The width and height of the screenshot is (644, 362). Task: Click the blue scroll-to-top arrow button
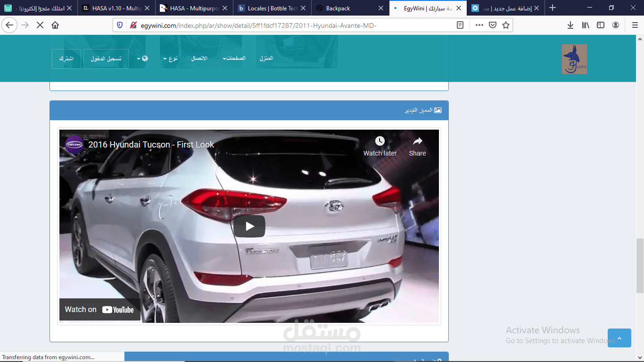point(619,338)
